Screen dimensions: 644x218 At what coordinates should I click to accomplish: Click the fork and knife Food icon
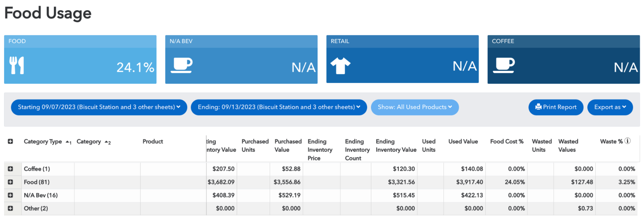pyautogui.click(x=17, y=65)
